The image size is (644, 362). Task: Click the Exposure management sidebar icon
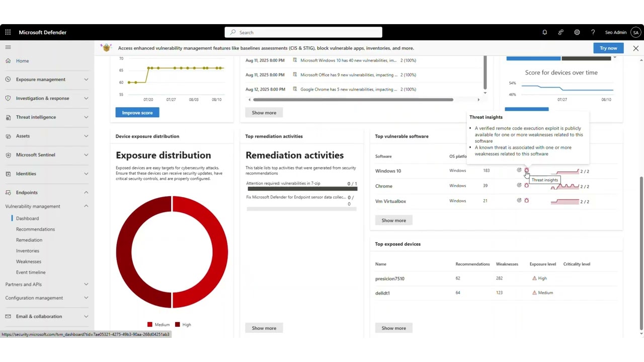coord(8,79)
